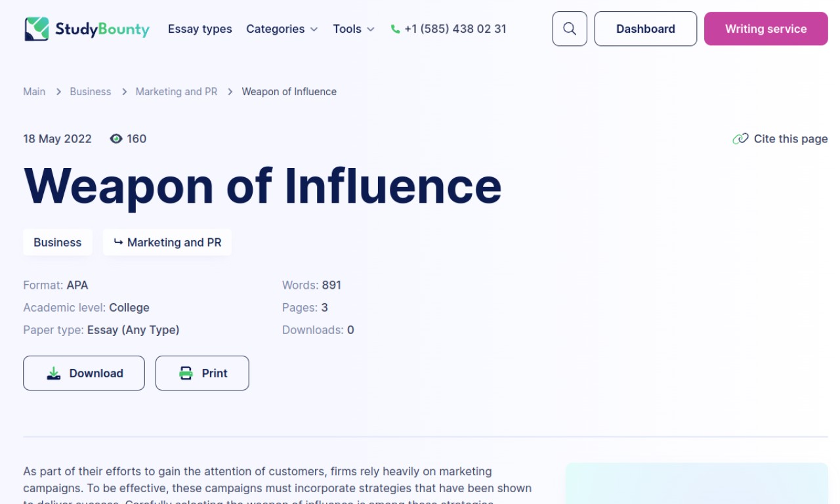The width and height of the screenshot is (840, 504).
Task: Click the green phone icon
Action: [x=395, y=29]
